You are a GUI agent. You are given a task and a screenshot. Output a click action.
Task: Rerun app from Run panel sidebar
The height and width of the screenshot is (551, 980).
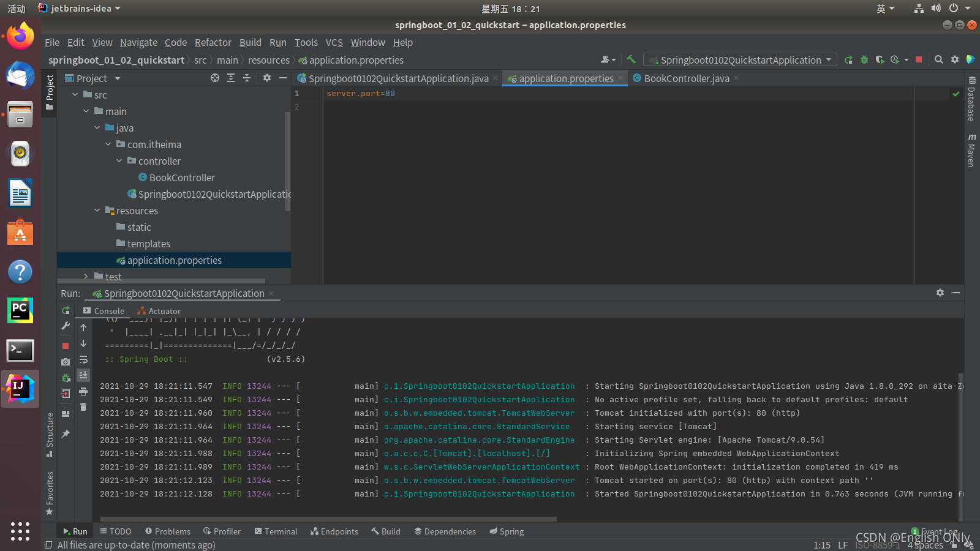click(66, 310)
